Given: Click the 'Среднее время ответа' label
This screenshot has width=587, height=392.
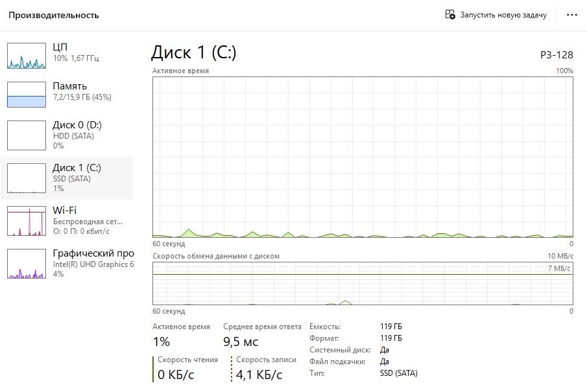Looking at the screenshot, I should coord(262,327).
